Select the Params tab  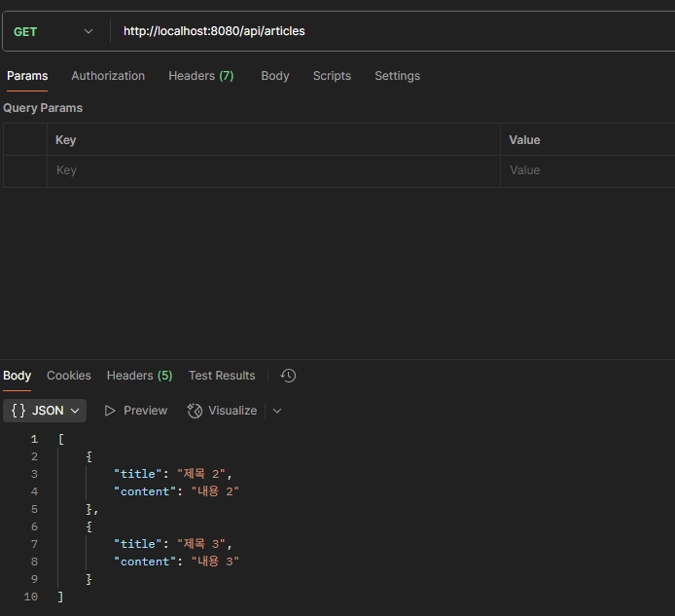pyautogui.click(x=27, y=76)
